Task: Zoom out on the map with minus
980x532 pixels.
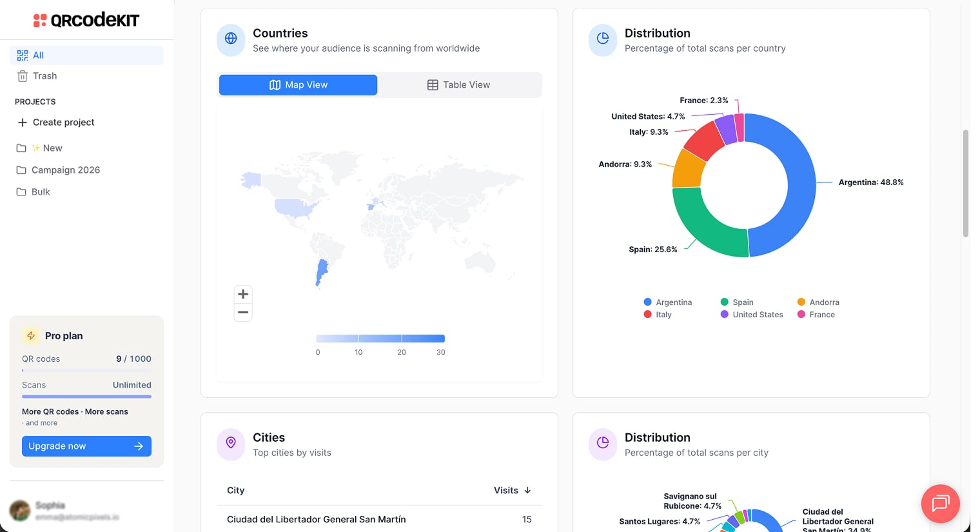Action: pos(243,312)
